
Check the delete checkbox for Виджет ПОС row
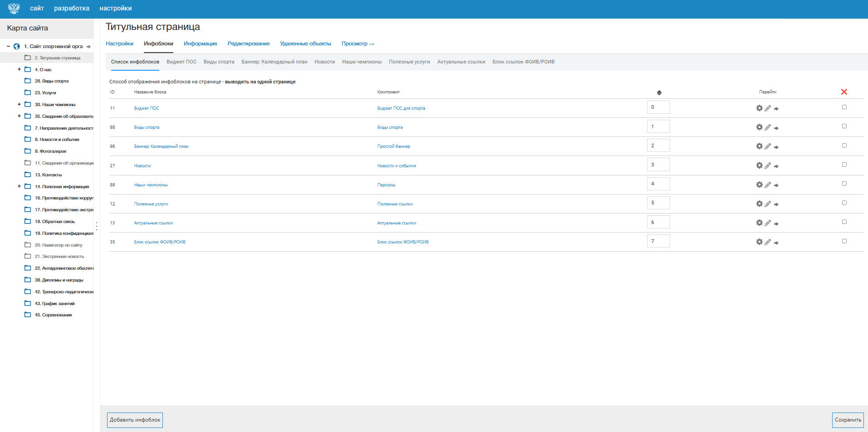pyautogui.click(x=844, y=107)
